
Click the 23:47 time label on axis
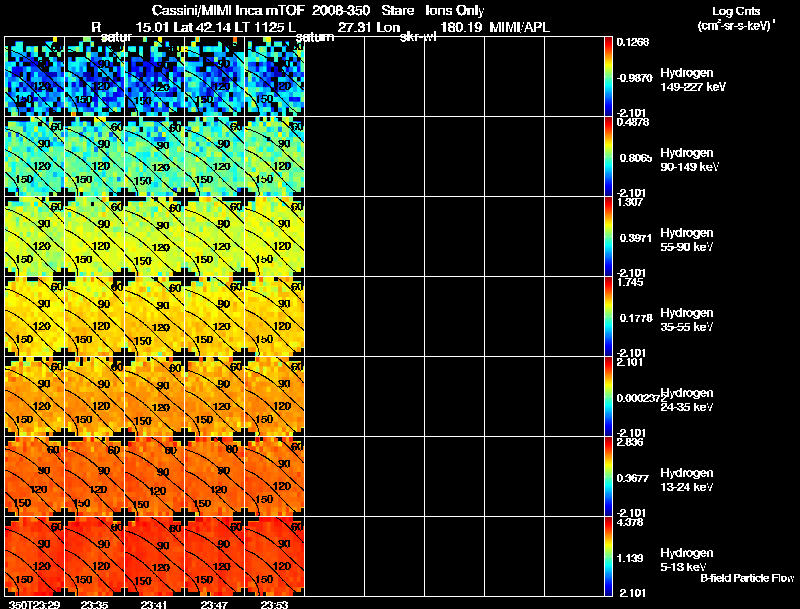(214, 604)
